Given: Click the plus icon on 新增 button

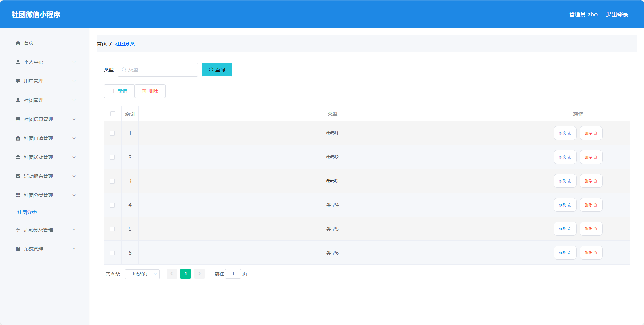Looking at the screenshot, I should click(114, 91).
